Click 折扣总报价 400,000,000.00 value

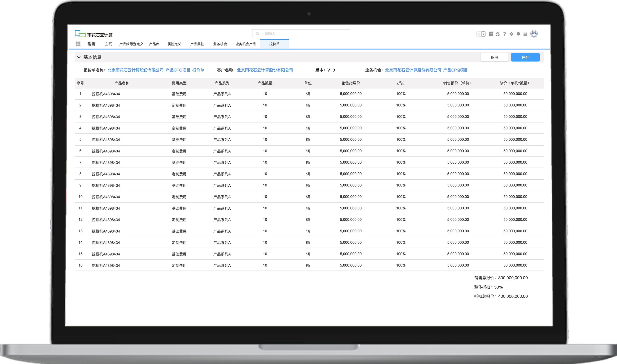[513, 296]
